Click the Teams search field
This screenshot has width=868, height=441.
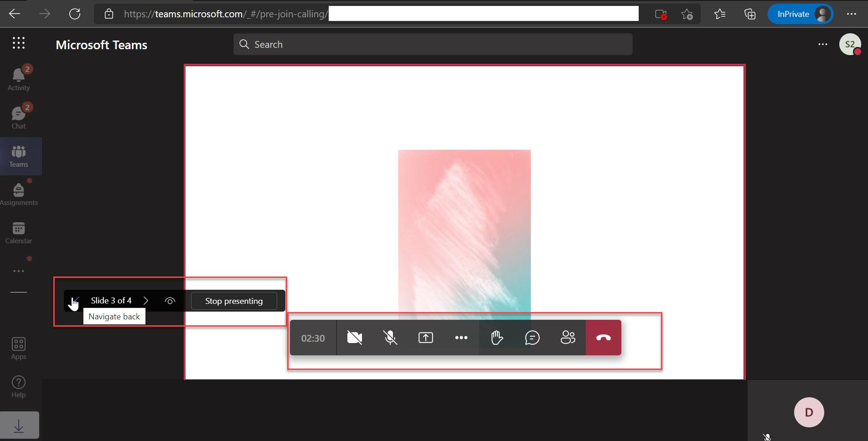click(432, 44)
